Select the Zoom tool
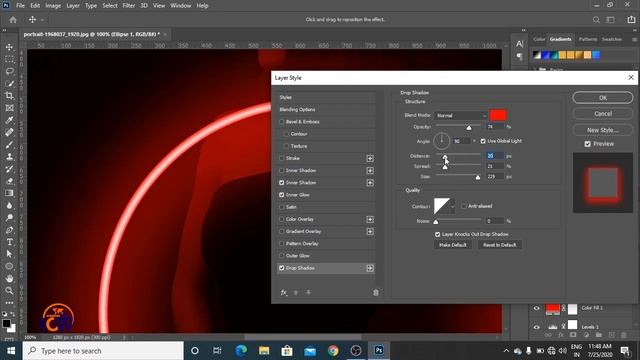This screenshot has width=640, height=360. coord(9,291)
